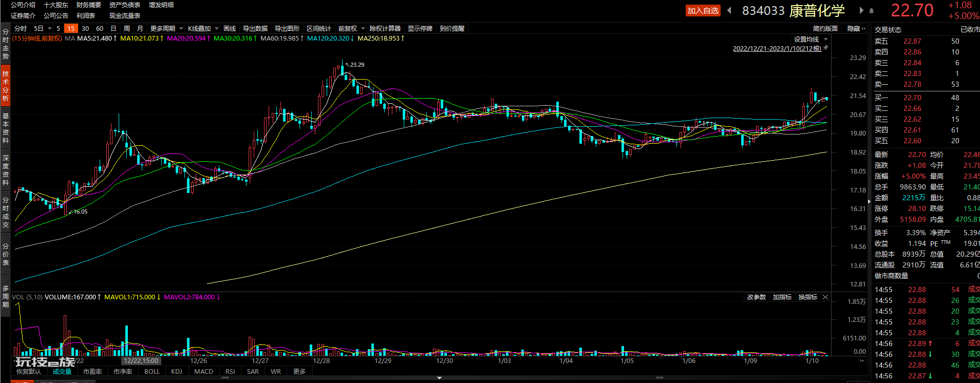This screenshot has width=980, height=383.
Task: Open the 深度资料 sidebar view
Action: (6, 170)
